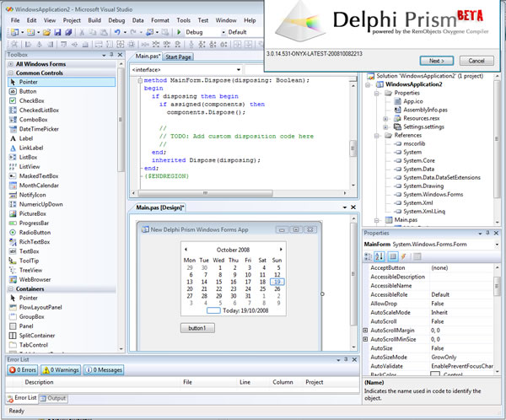Toggle the 0 Errors filter
Image resolution: width=506 pixels, height=420 pixels.
tap(23, 369)
